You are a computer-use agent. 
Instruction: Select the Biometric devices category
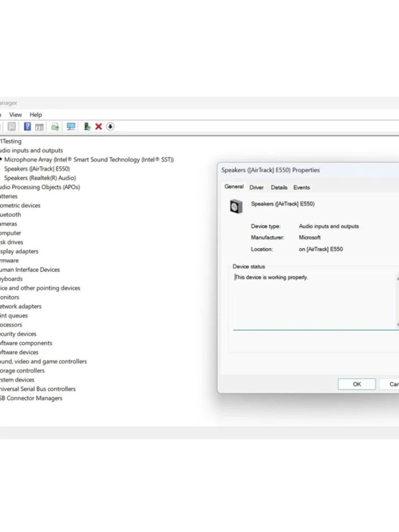click(x=20, y=206)
